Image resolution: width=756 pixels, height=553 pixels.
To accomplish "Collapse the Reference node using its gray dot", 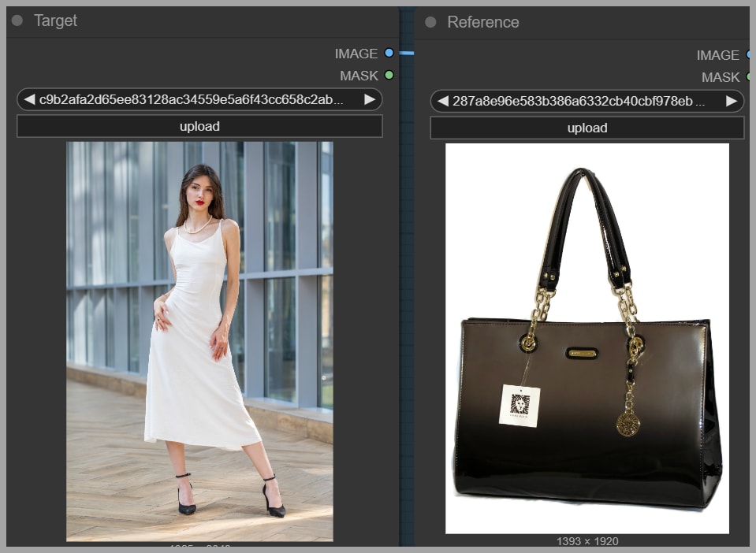I will click(x=430, y=22).
